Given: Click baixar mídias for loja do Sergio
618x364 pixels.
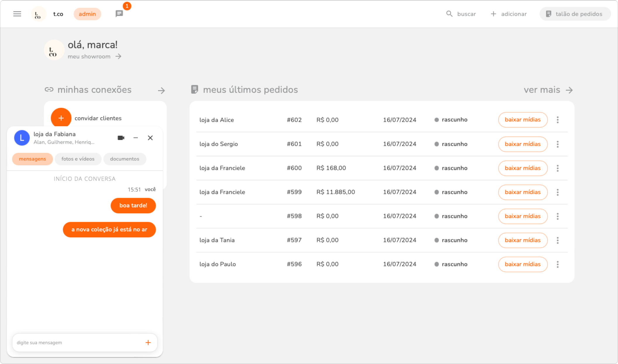Looking at the screenshot, I should click(x=523, y=144).
